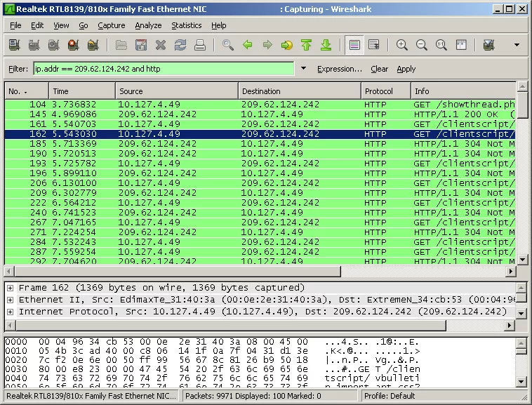The height and width of the screenshot is (405, 532).
Task: Open capture filters toolbar icon
Action: (488, 45)
